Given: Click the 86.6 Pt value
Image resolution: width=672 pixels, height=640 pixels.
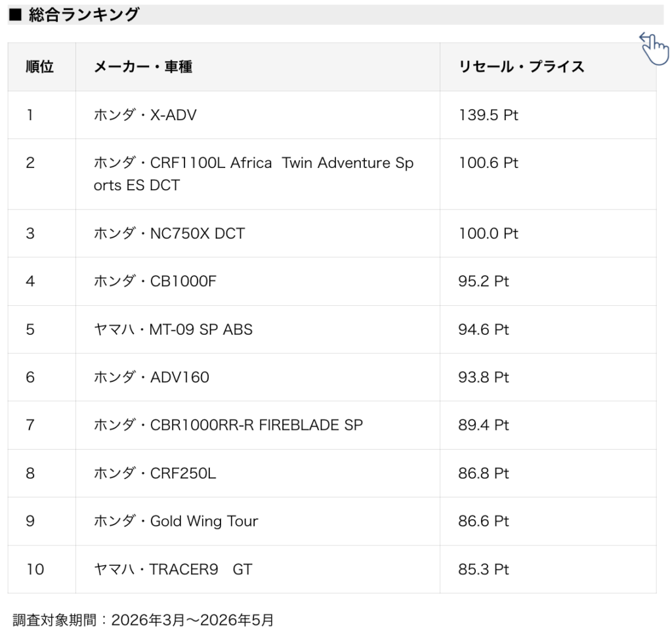Looking at the screenshot, I should (x=484, y=521).
